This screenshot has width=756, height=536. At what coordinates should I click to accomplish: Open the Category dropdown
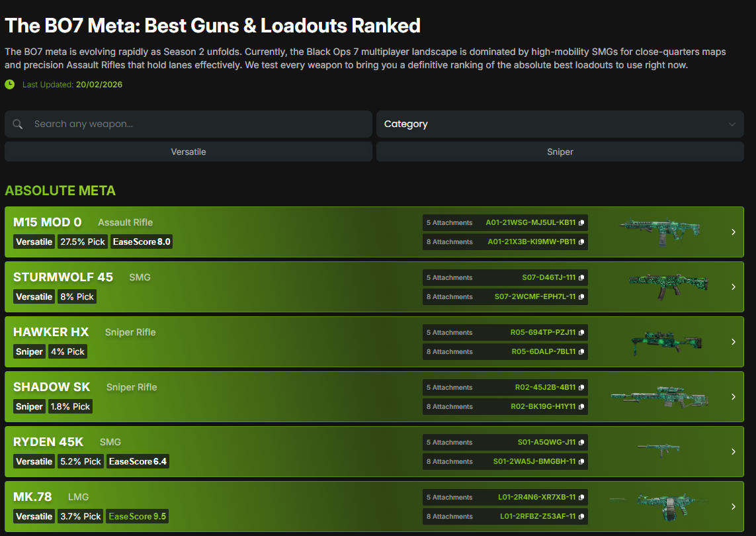pyautogui.click(x=560, y=124)
